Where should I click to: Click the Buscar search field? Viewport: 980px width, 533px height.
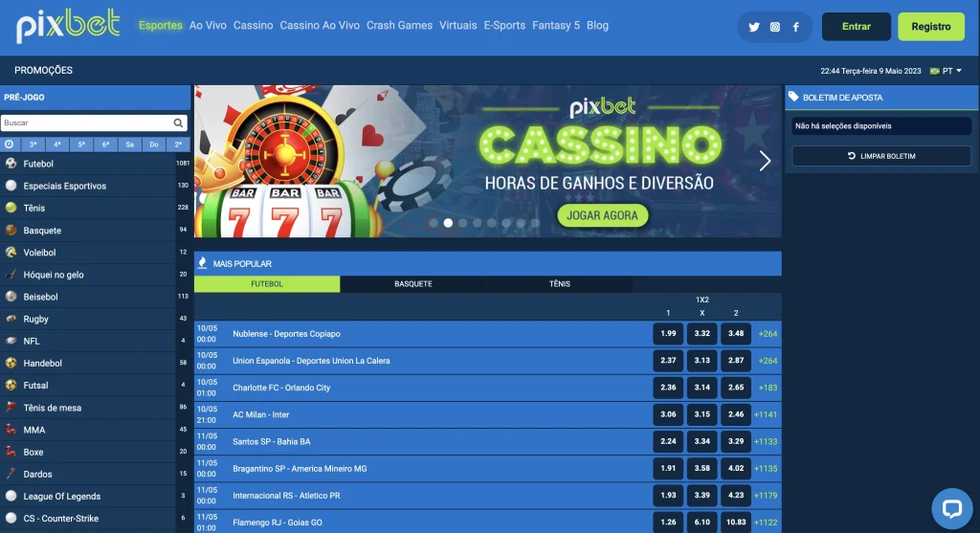coord(87,123)
